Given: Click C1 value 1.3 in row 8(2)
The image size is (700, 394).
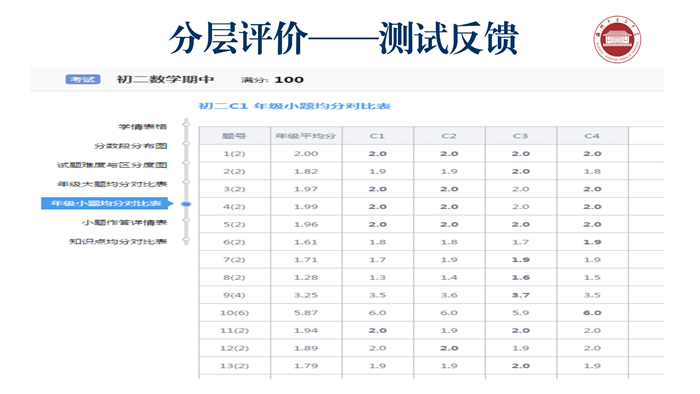Looking at the screenshot, I should tap(377, 278).
